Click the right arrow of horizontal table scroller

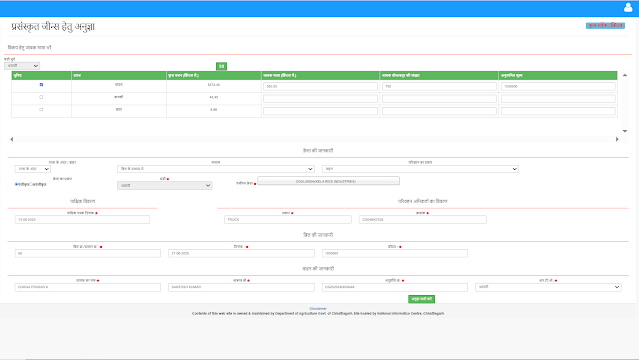617,139
